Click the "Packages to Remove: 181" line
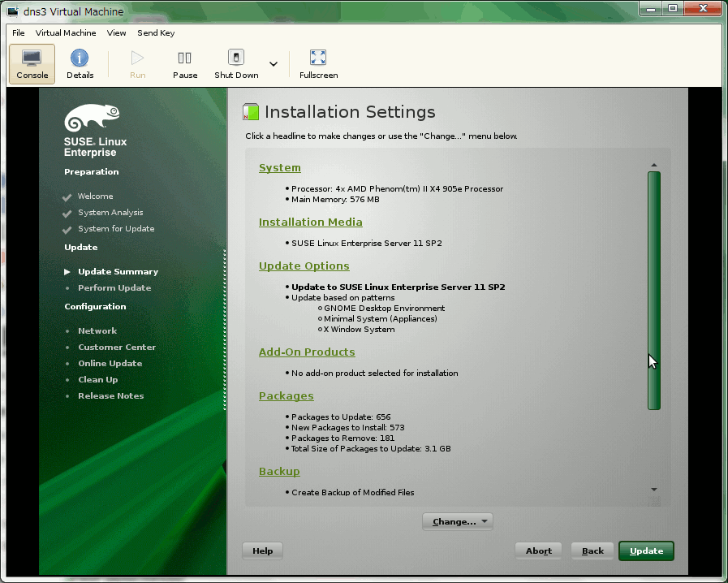 (x=342, y=438)
